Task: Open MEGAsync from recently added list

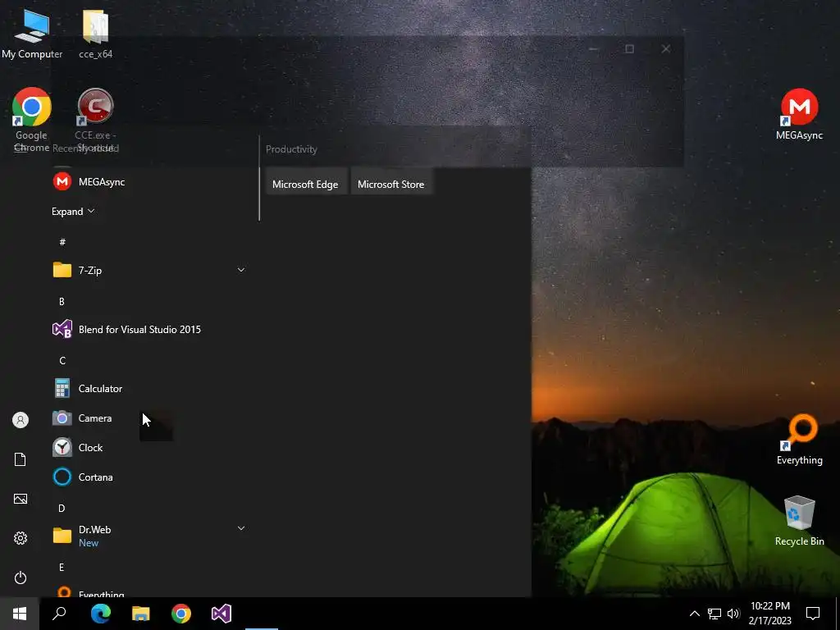Action: click(x=148, y=181)
